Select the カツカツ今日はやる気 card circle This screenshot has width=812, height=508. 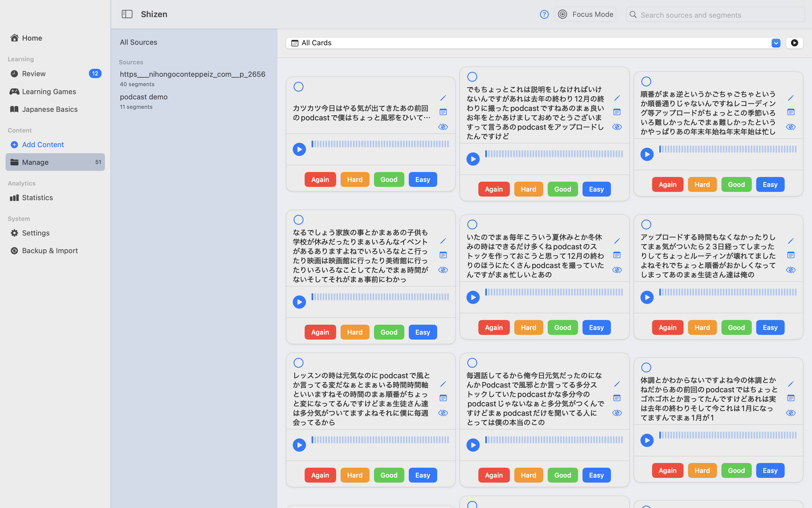pyautogui.click(x=299, y=87)
